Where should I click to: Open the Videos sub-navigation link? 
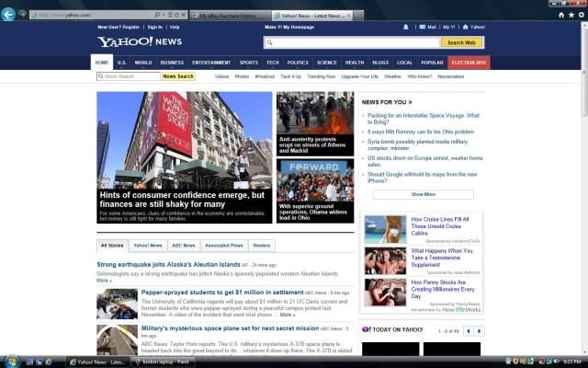click(x=221, y=76)
